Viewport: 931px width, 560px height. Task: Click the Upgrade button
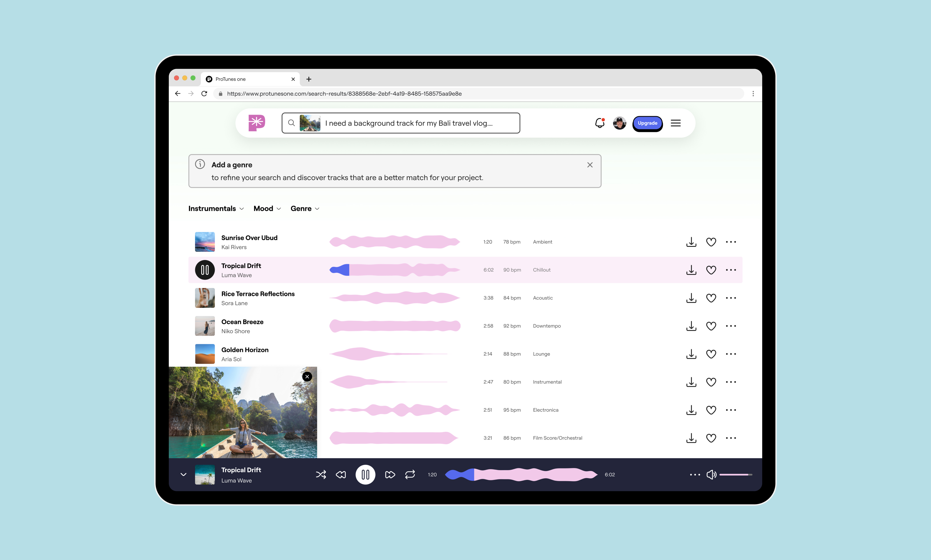[x=647, y=123]
